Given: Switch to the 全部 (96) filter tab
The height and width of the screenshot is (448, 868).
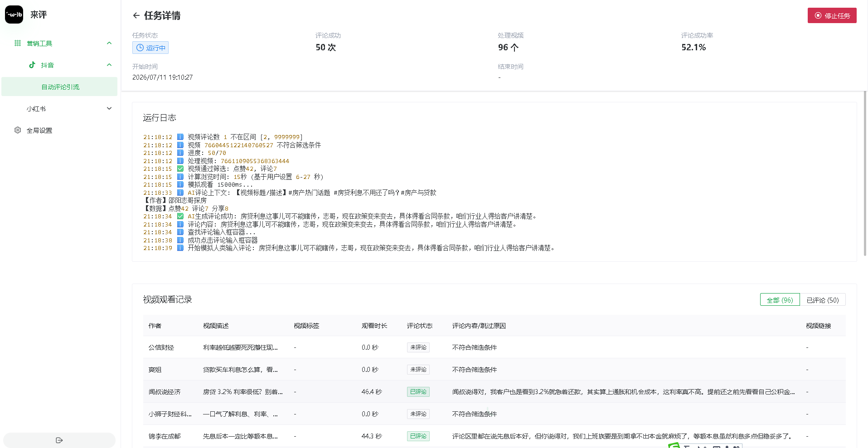Looking at the screenshot, I should tap(780, 300).
